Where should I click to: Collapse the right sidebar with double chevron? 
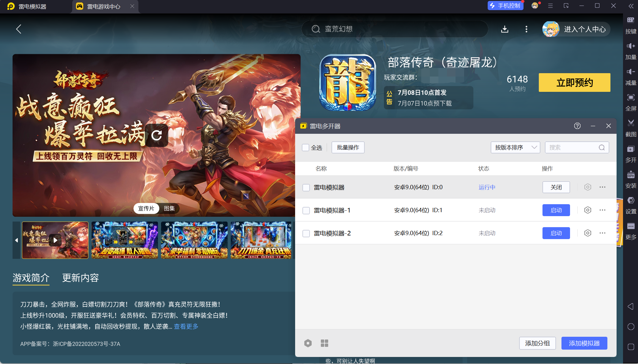point(631,6)
